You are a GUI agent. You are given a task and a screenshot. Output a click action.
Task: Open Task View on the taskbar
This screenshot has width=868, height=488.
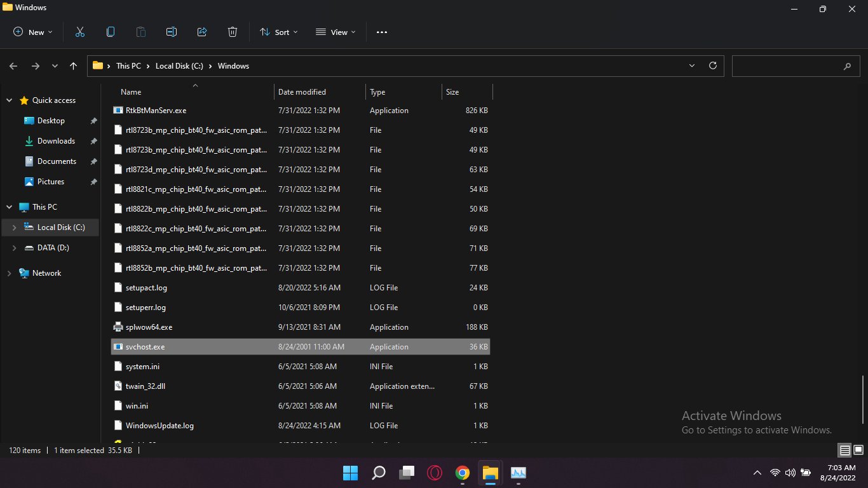click(407, 473)
